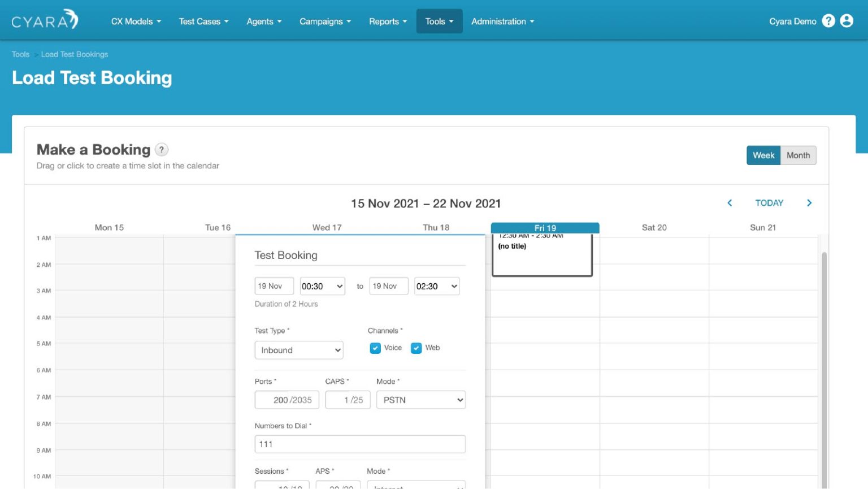Click the help icon in the top navigation bar
Viewport: 868px width, 489px height.
(828, 20)
